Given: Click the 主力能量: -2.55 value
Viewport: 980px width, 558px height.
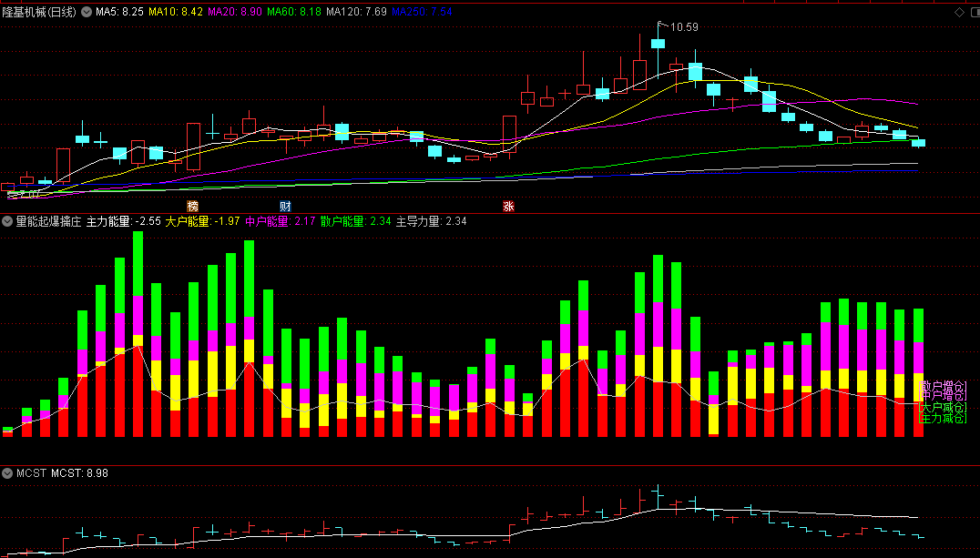Looking at the screenshot, I should (124, 221).
